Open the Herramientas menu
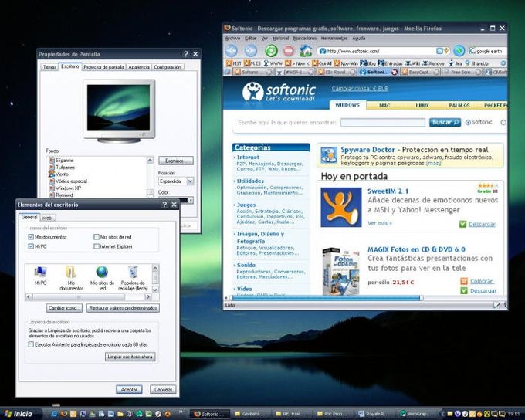The height and width of the screenshot is (420, 525). click(x=334, y=38)
